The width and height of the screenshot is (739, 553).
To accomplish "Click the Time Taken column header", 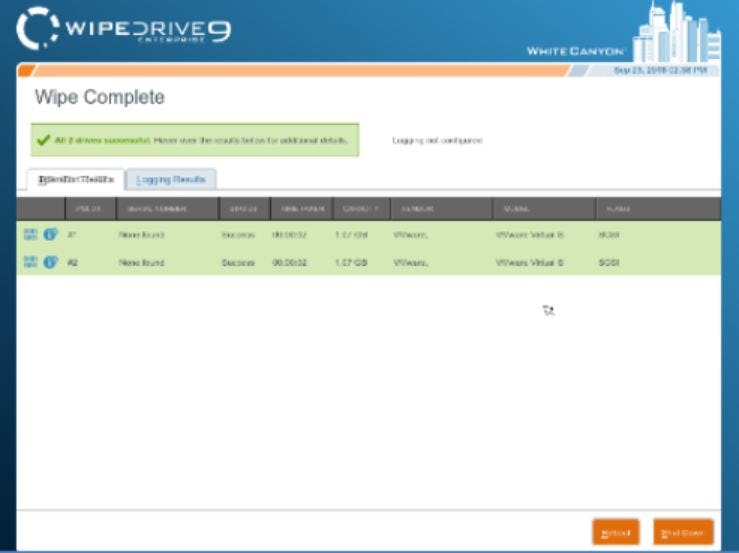I will click(x=302, y=209).
